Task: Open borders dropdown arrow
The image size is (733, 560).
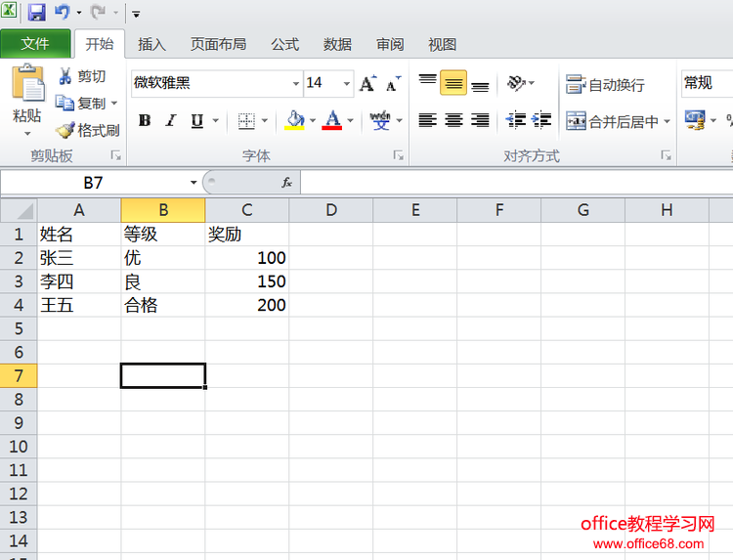Action: click(265, 120)
